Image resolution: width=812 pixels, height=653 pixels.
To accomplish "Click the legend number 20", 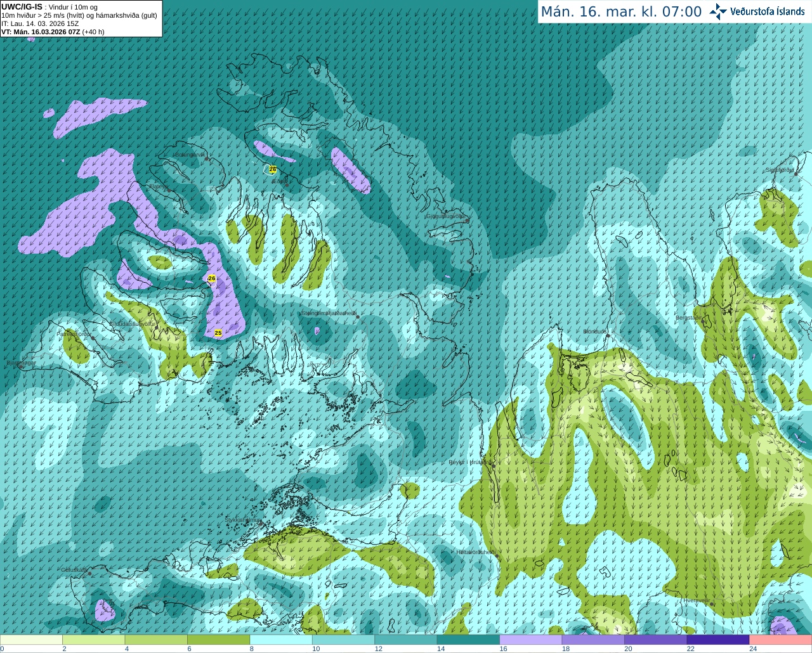I will (x=628, y=649).
